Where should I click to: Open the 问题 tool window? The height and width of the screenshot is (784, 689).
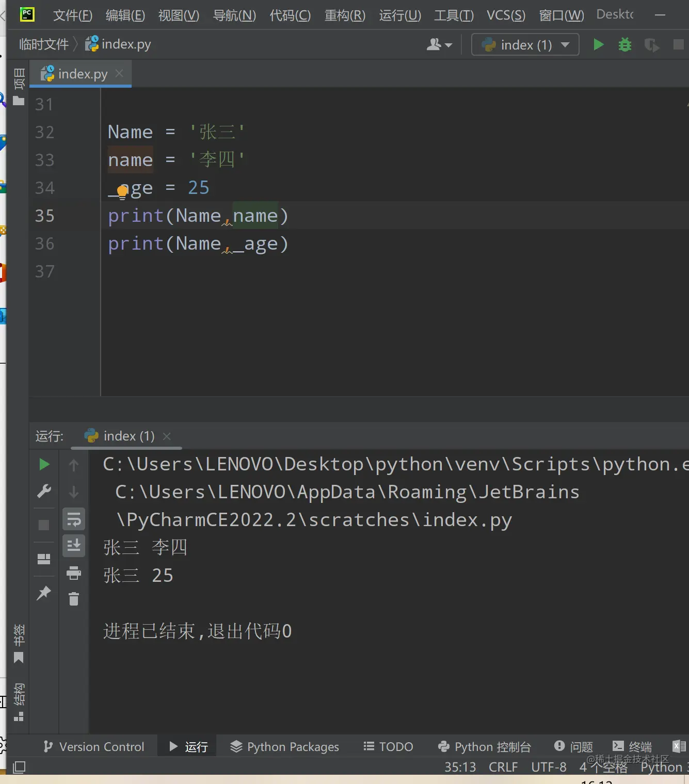[x=573, y=747]
